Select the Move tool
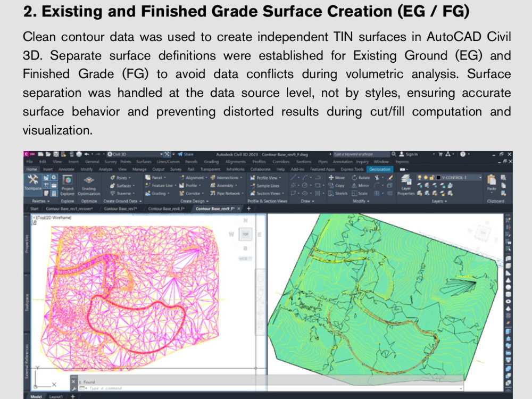This screenshot has height=399, width=532. point(336,178)
